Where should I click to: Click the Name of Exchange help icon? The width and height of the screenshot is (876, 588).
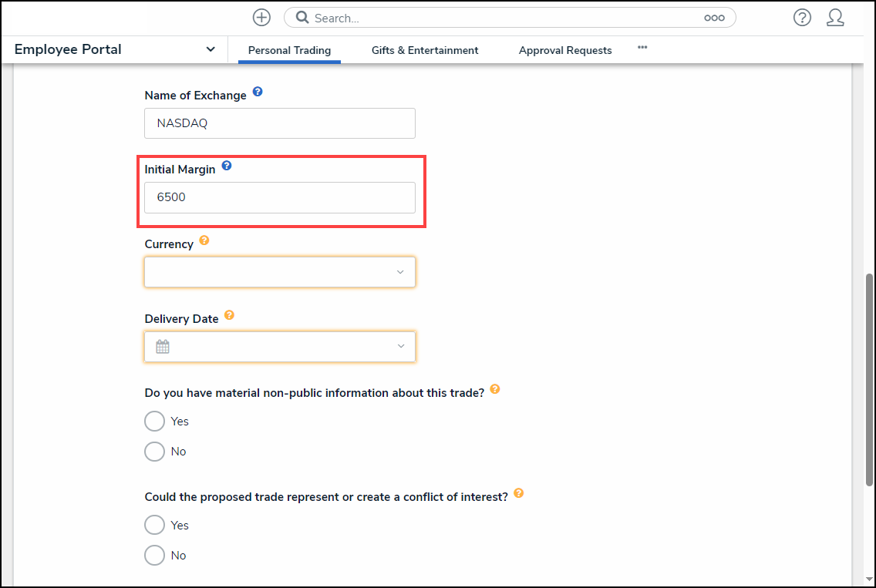(258, 92)
